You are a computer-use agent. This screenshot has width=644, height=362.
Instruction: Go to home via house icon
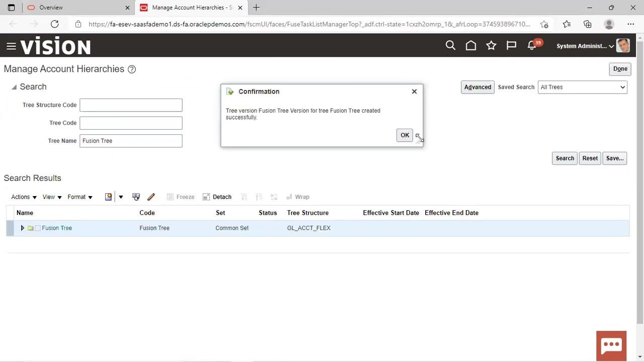coord(471,46)
